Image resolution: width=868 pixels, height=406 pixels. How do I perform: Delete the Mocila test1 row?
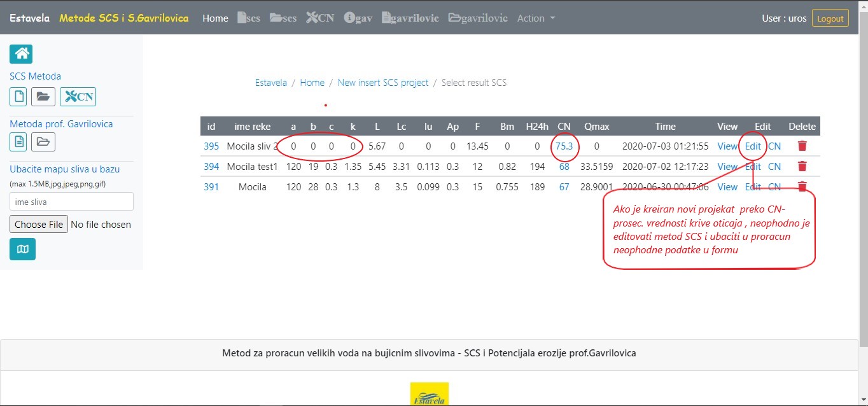click(802, 167)
